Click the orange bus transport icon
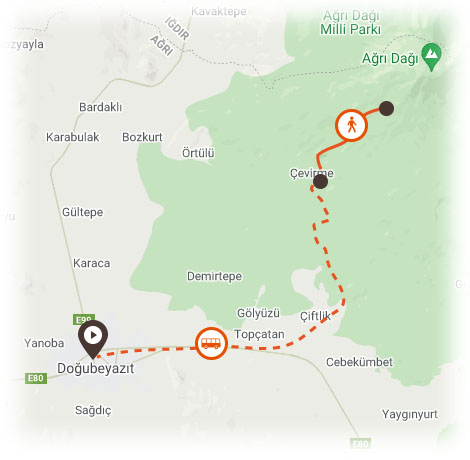The width and height of the screenshot is (470, 460). (x=211, y=343)
